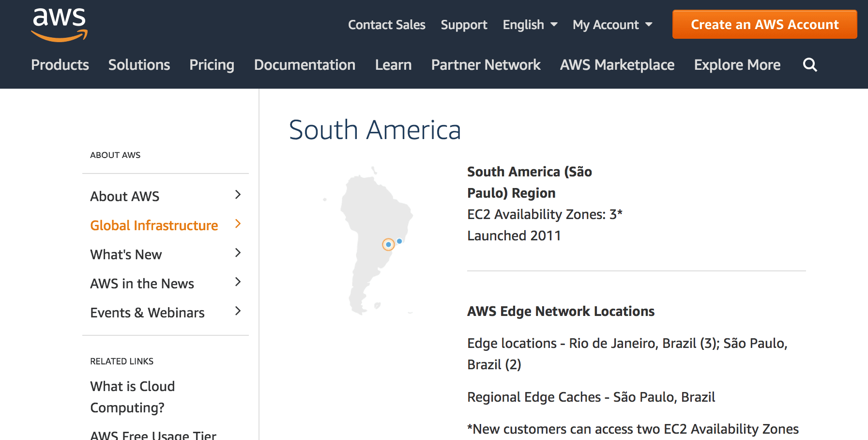Open the Solutions menu
The image size is (868, 440).
pyautogui.click(x=139, y=64)
